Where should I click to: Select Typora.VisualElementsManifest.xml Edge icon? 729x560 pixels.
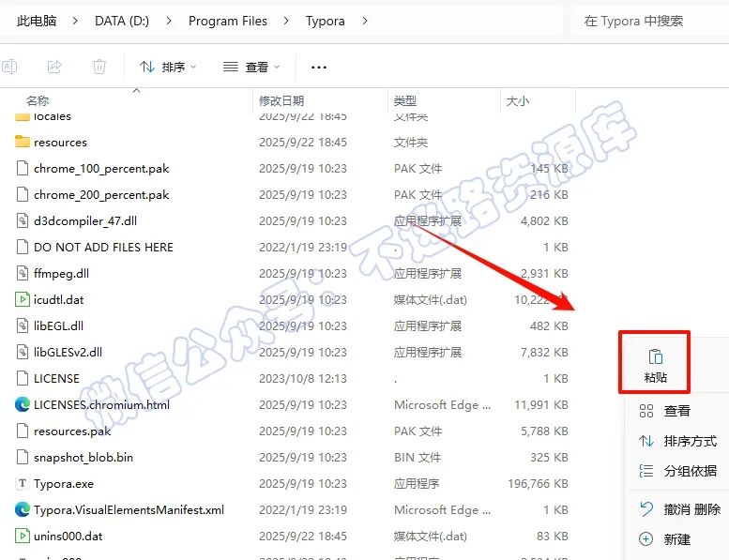(x=23, y=509)
